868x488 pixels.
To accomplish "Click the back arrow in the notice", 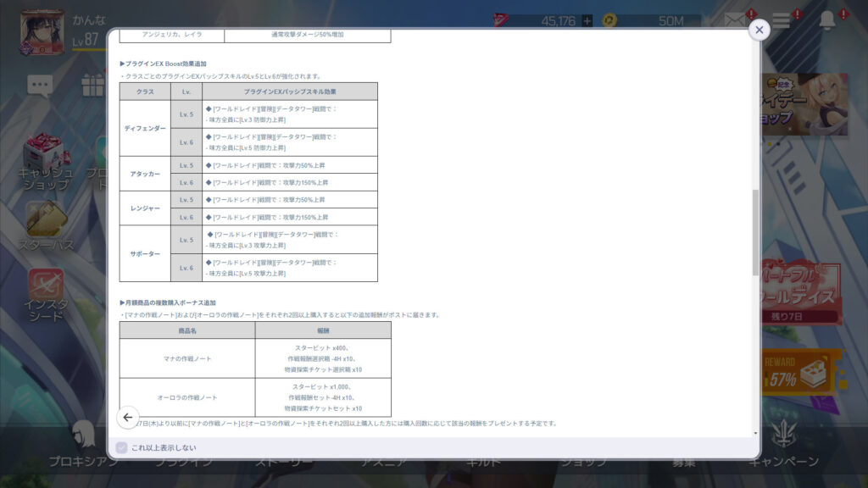I will (x=127, y=417).
